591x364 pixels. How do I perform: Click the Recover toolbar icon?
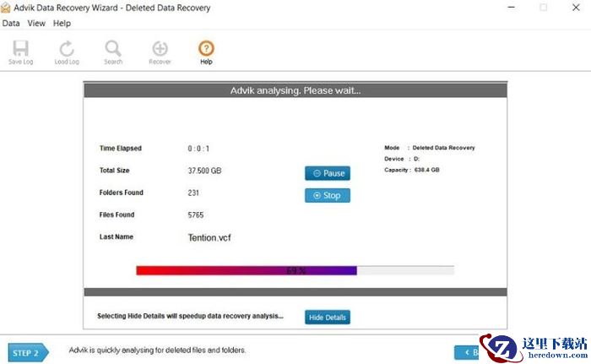coord(160,52)
